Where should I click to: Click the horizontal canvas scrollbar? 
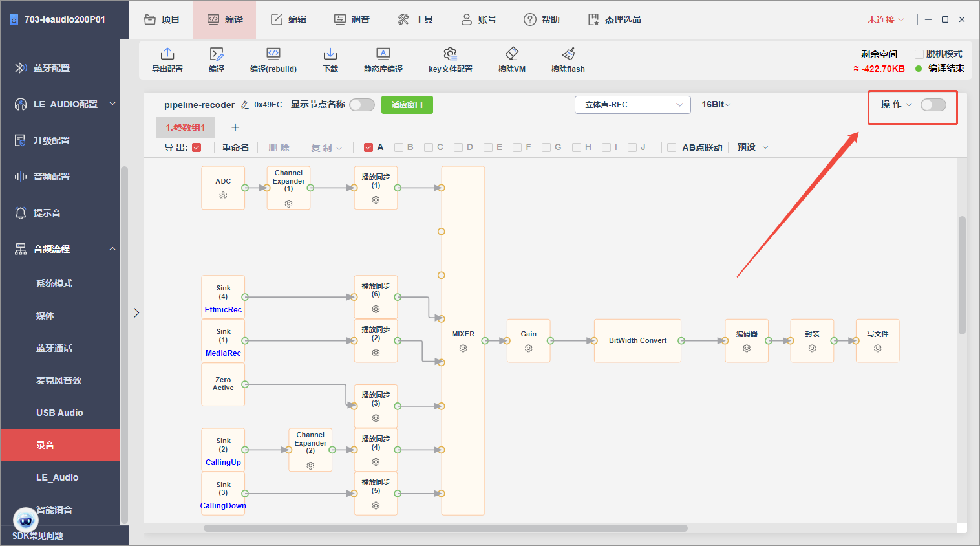click(x=445, y=528)
